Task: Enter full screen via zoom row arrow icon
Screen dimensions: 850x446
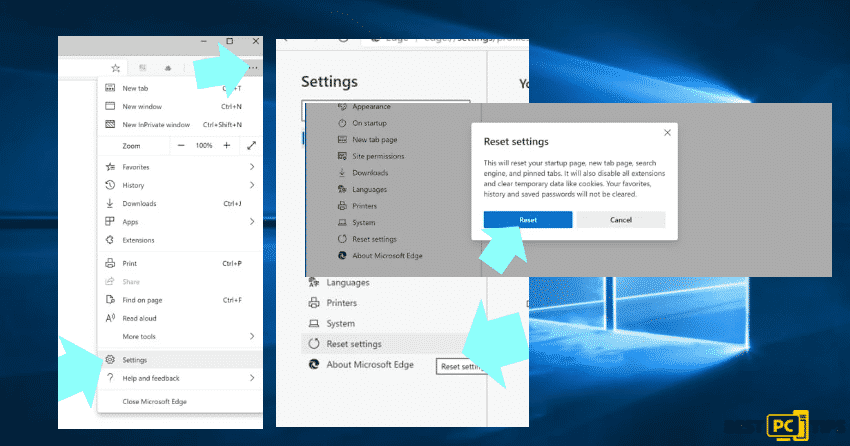Action: coord(251,145)
